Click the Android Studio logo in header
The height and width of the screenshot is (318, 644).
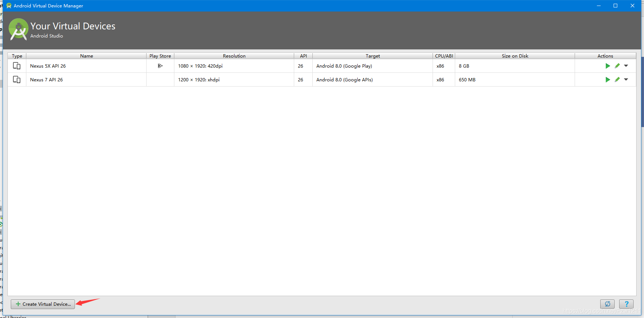(19, 29)
